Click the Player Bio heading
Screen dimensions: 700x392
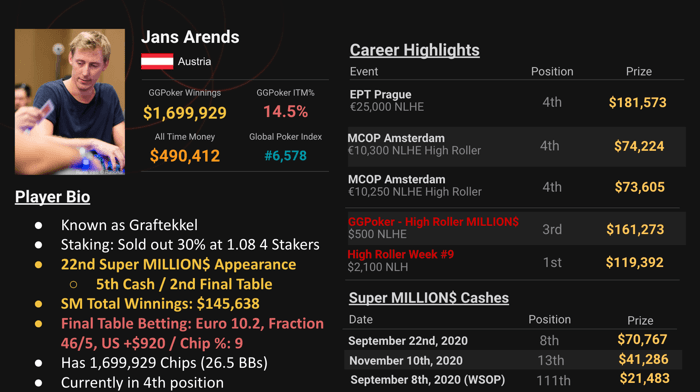coord(53,197)
